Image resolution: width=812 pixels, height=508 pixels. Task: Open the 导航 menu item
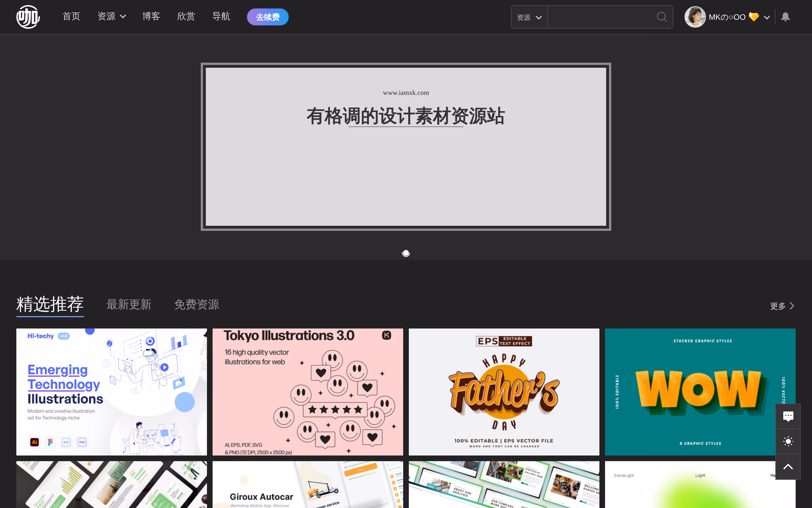click(221, 16)
